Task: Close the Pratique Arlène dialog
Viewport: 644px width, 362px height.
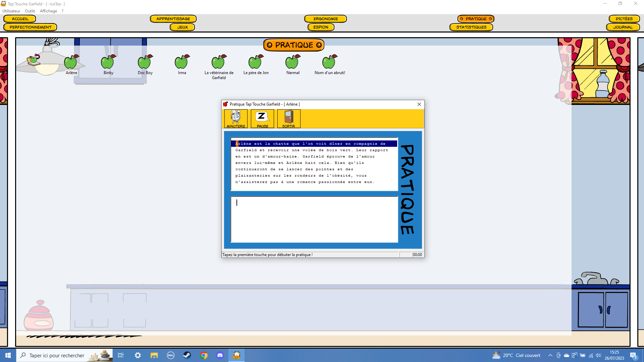Action: point(419,104)
